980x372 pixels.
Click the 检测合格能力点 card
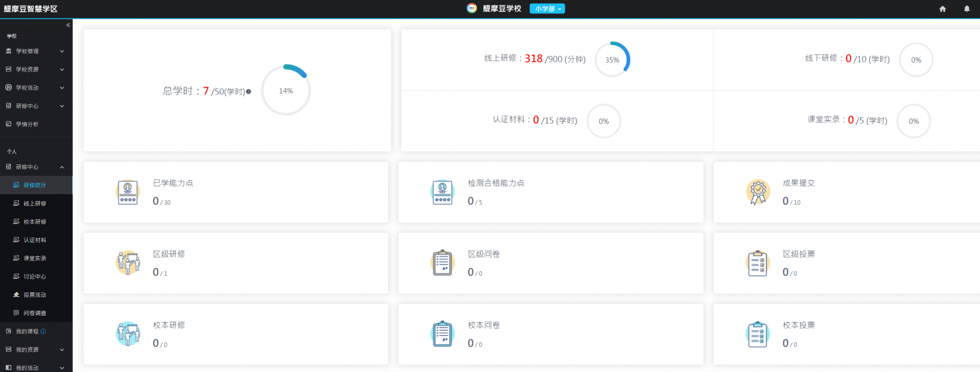[550, 192]
